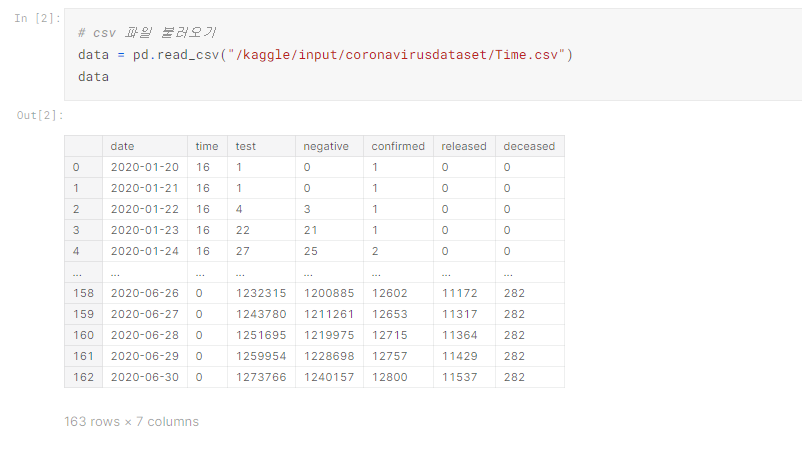
Task: Click the Time.csv path string in code
Action: pos(400,55)
